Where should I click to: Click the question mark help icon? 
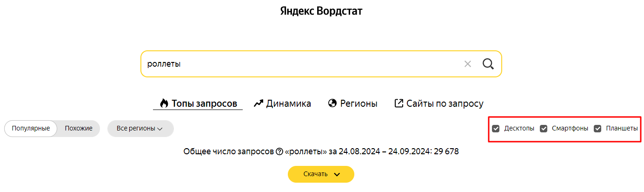tap(279, 151)
